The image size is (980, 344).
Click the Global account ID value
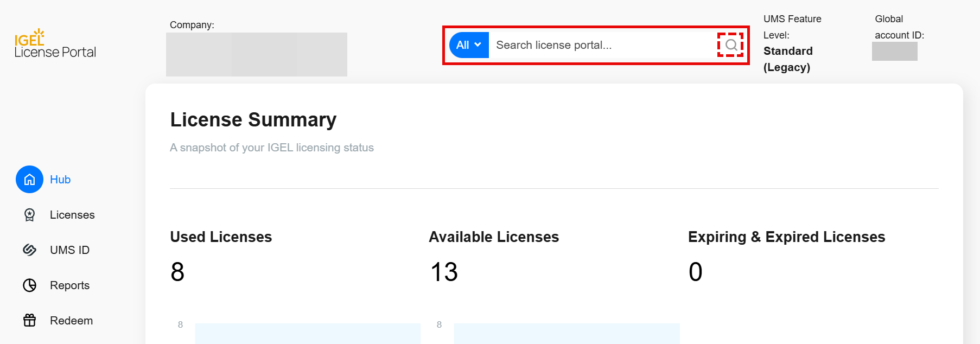point(894,51)
